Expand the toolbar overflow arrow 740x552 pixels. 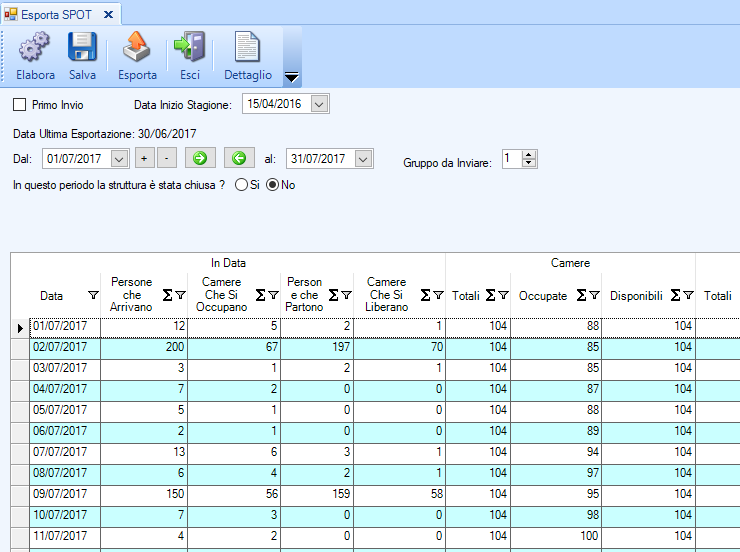pos(292,77)
